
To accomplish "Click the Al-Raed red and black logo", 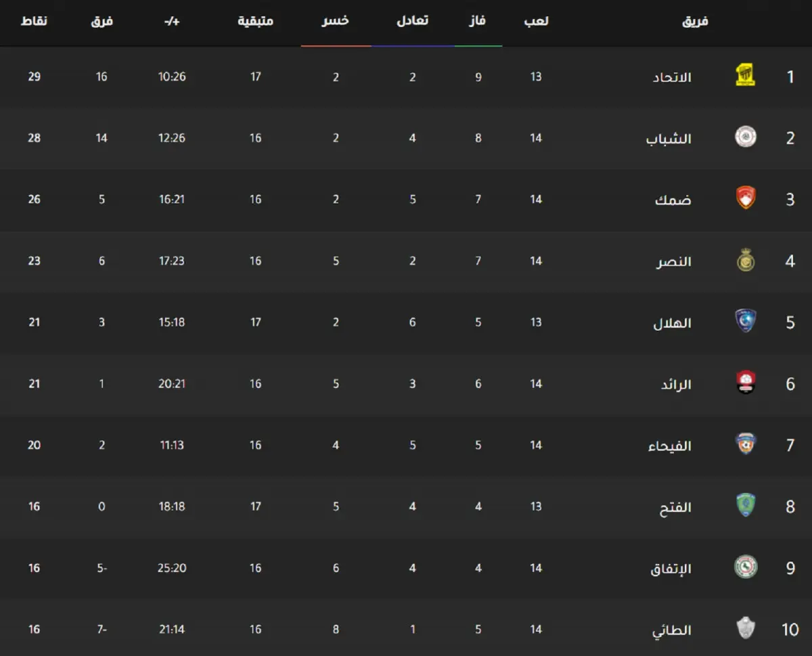I will click(745, 383).
